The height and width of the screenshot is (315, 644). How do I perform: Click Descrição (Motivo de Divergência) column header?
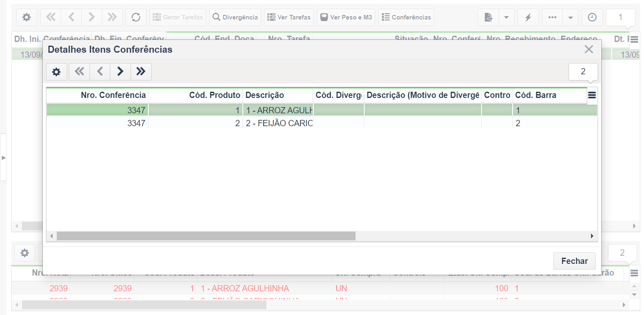423,95
